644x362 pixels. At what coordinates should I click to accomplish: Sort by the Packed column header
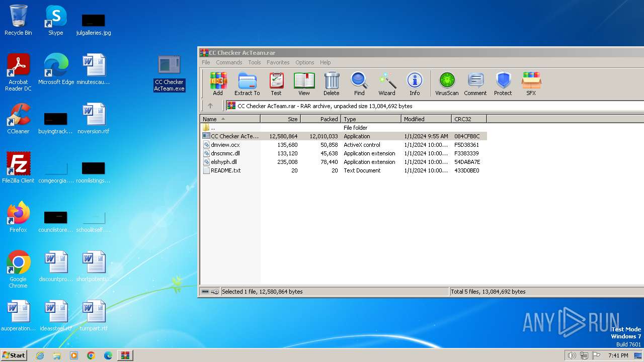click(321, 119)
